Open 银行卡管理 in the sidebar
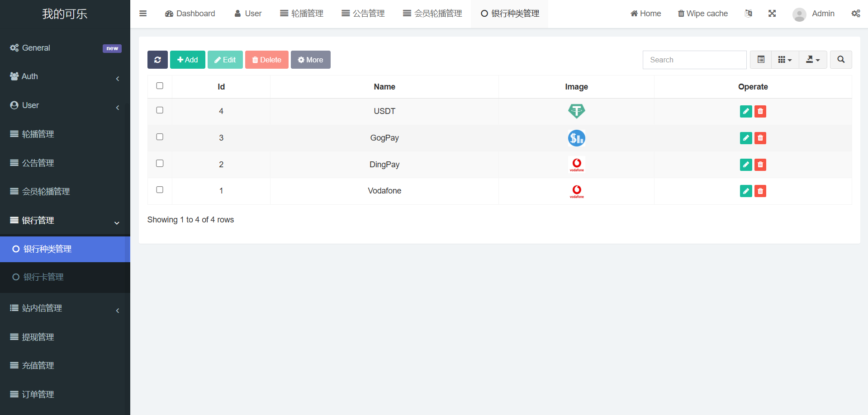This screenshot has width=868, height=415. click(43, 277)
